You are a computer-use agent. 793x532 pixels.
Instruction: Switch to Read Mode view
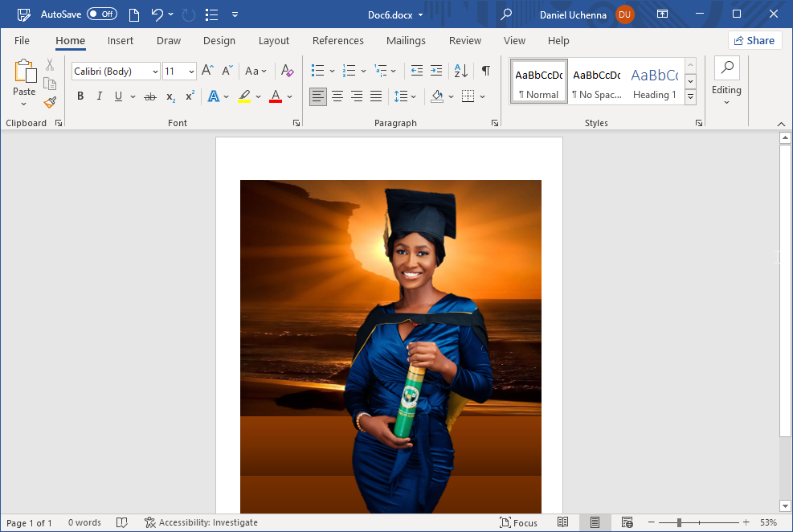pyautogui.click(x=563, y=522)
